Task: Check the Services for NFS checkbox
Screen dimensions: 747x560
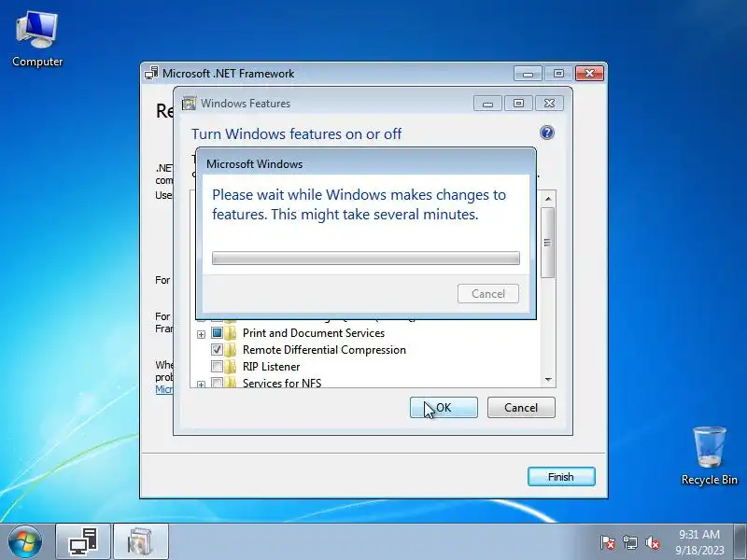Action: (217, 383)
